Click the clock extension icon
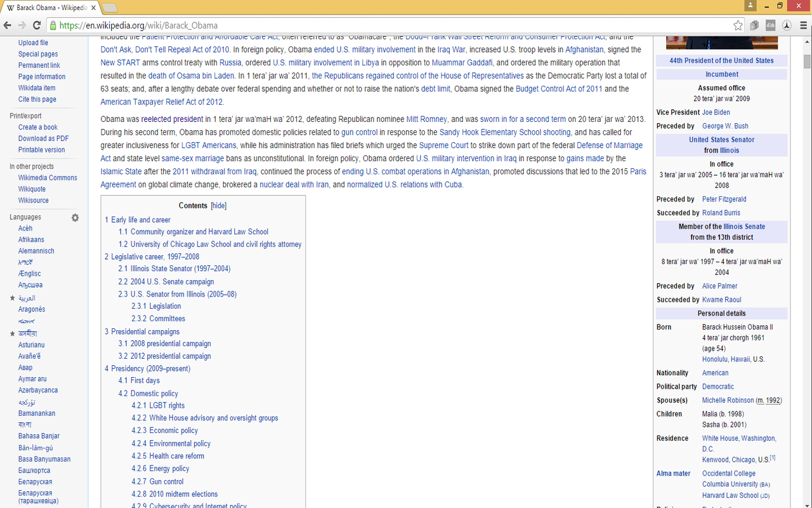The image size is (812, 508). point(787,25)
